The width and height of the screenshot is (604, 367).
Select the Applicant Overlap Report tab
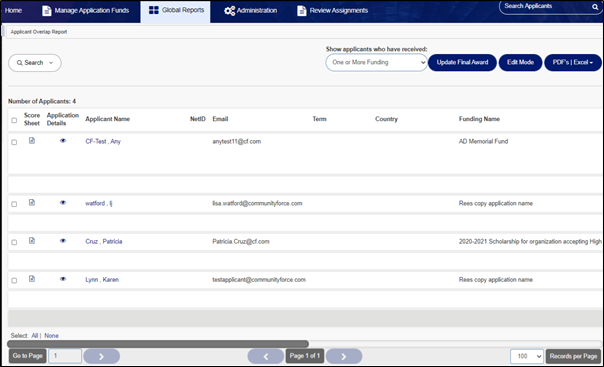[39, 32]
